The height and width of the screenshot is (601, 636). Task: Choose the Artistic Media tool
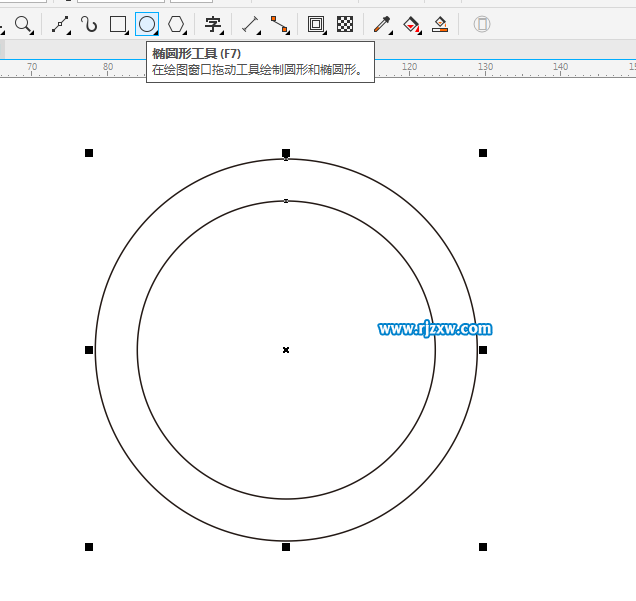89,24
